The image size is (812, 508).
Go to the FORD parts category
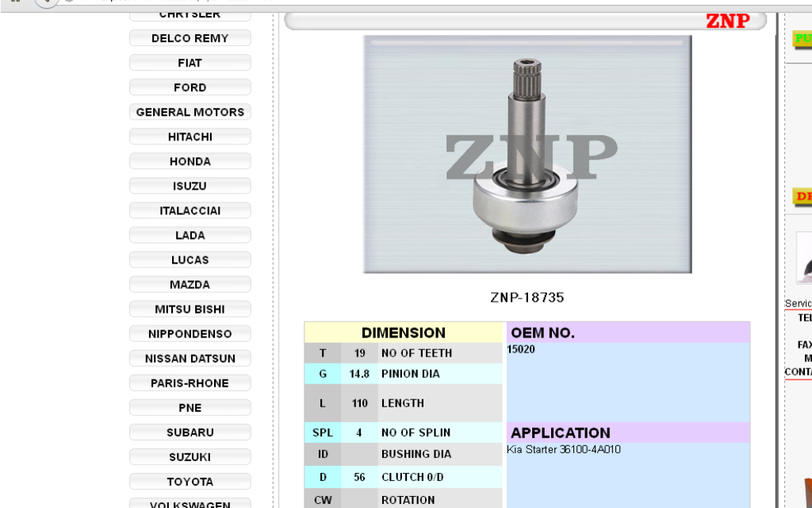pos(190,87)
